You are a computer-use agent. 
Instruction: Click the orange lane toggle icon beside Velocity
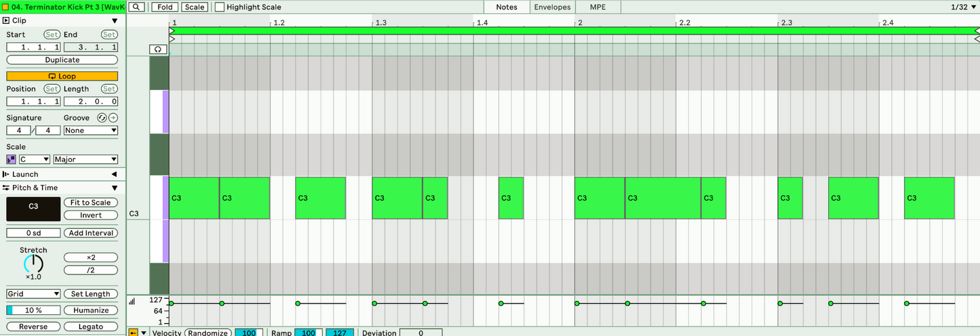pos(133,333)
